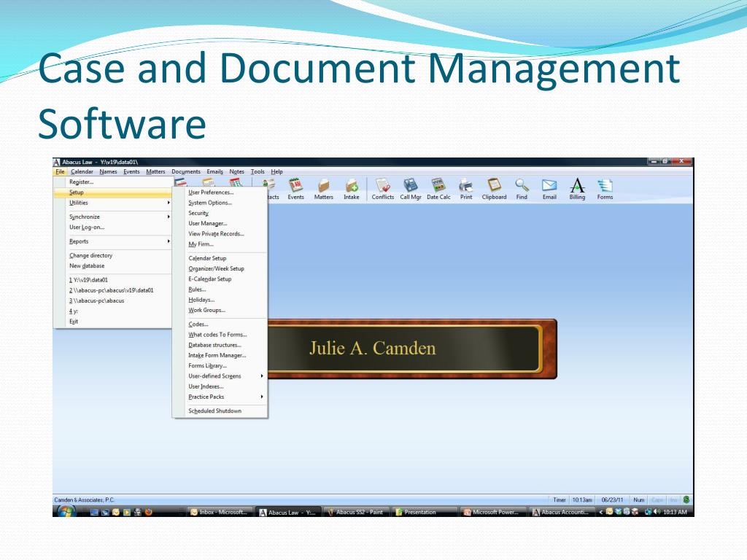747x560 pixels.
Task: Expand the Synchronize submenu
Action: tap(113, 217)
